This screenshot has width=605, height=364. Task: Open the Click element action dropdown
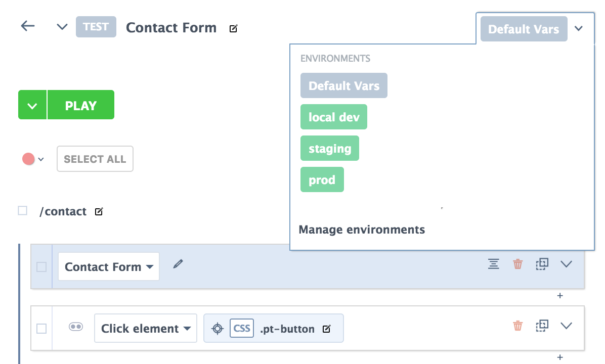(146, 328)
